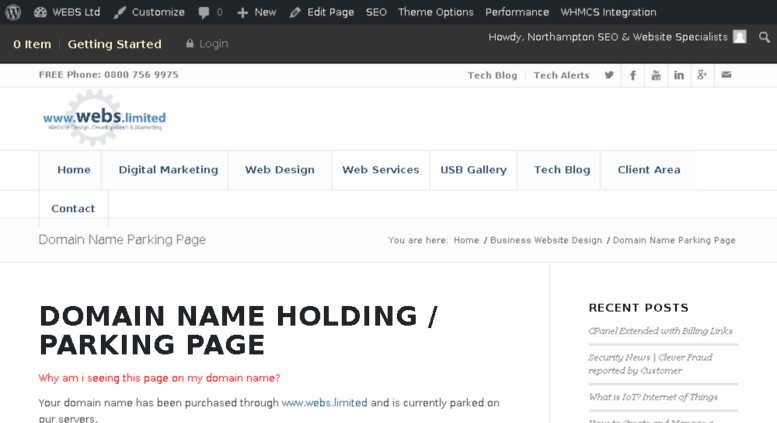Click the YouTube icon
Image resolution: width=777 pixels, height=423 pixels.
(x=656, y=75)
